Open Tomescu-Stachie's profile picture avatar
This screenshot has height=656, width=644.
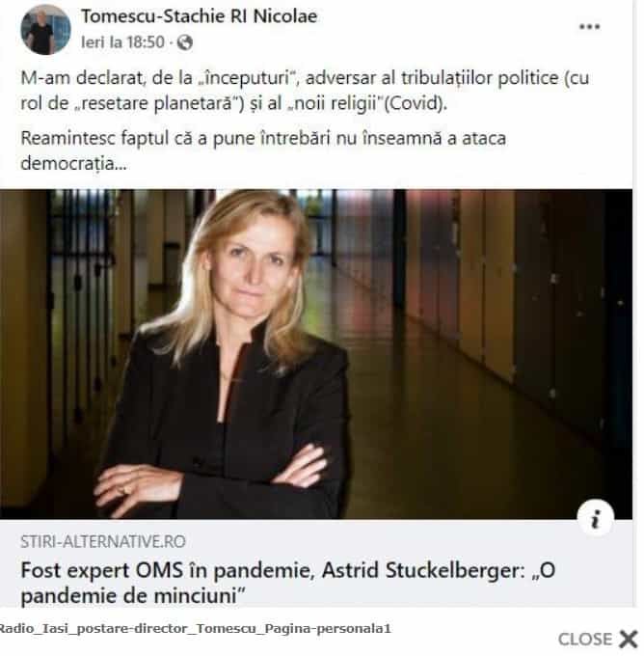[45, 30]
